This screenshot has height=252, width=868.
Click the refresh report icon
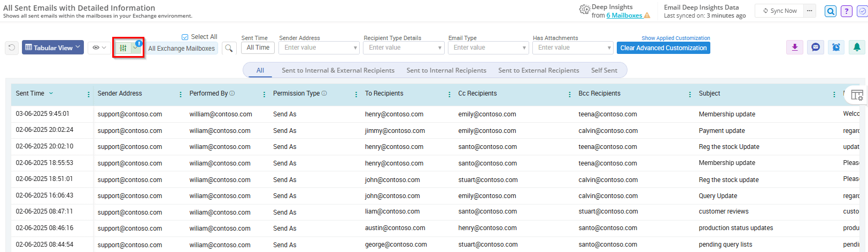coord(12,48)
